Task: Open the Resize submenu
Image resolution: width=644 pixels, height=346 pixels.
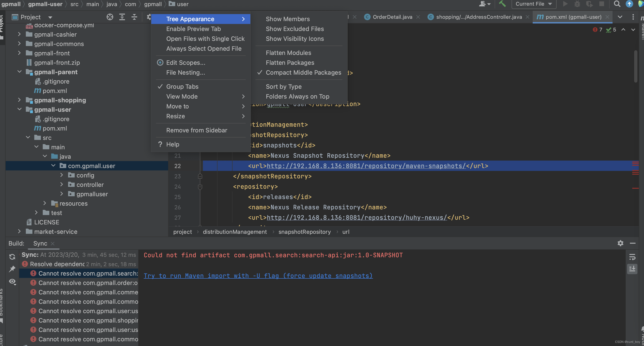Action: pyautogui.click(x=201, y=116)
